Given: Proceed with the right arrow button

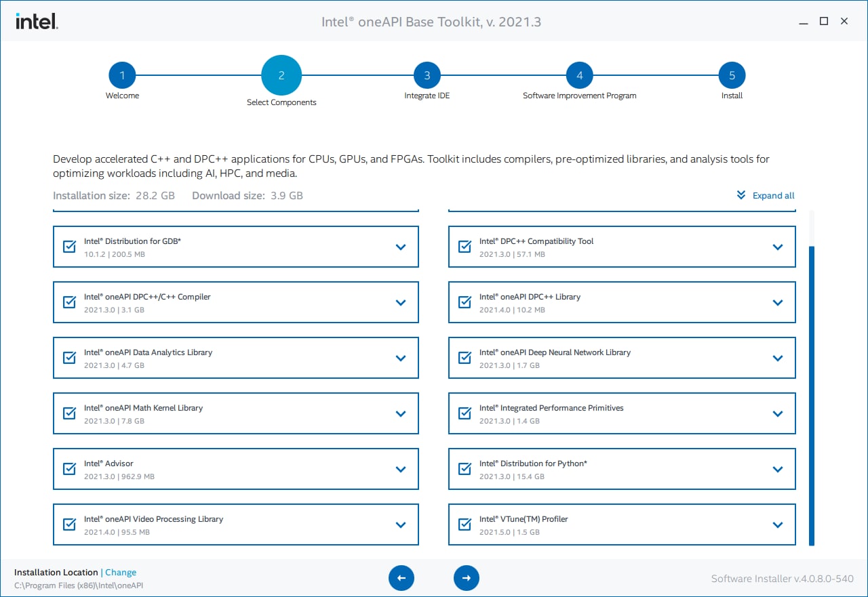Looking at the screenshot, I should click(x=467, y=578).
